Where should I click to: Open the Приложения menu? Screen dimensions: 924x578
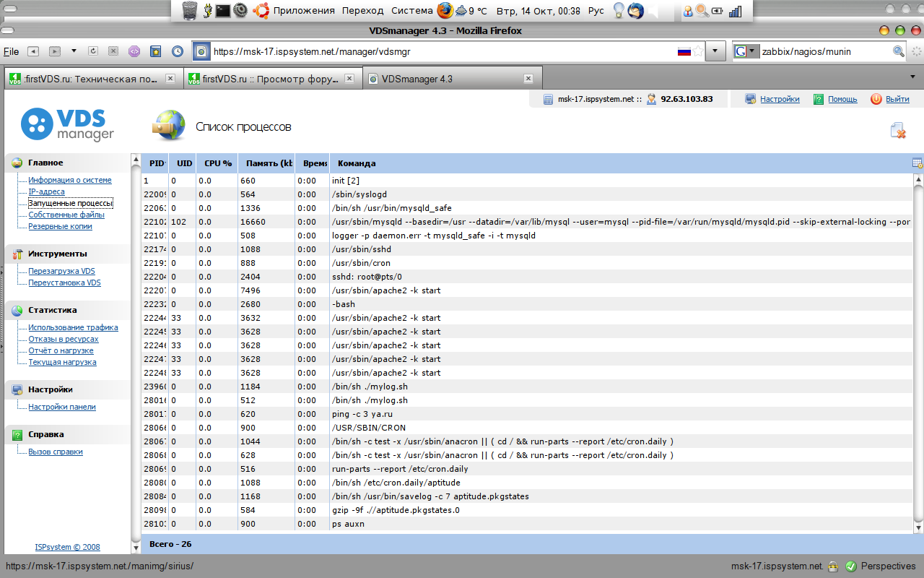pos(304,11)
